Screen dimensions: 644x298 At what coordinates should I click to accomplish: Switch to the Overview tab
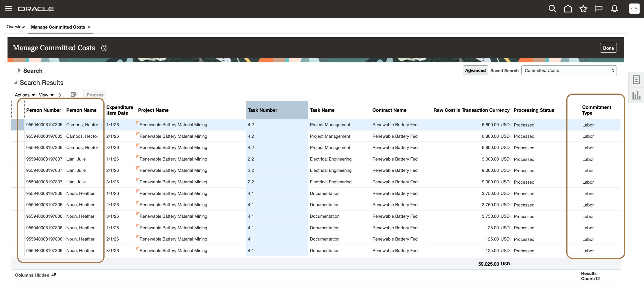(16, 27)
